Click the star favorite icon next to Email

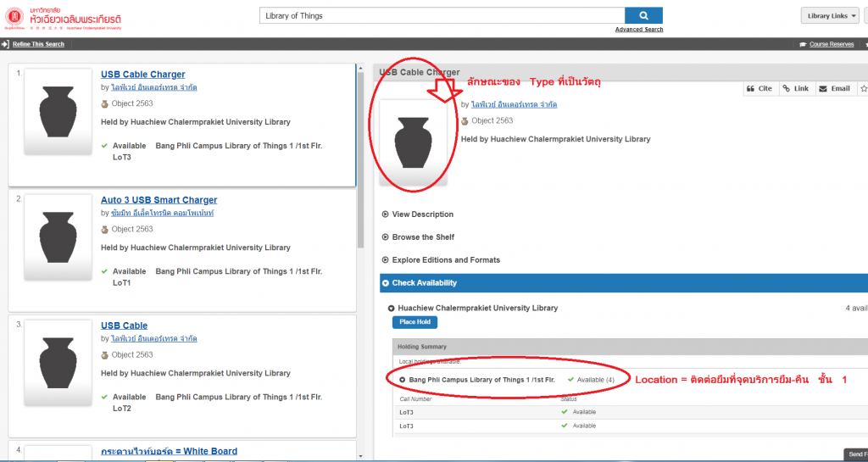[863, 88]
